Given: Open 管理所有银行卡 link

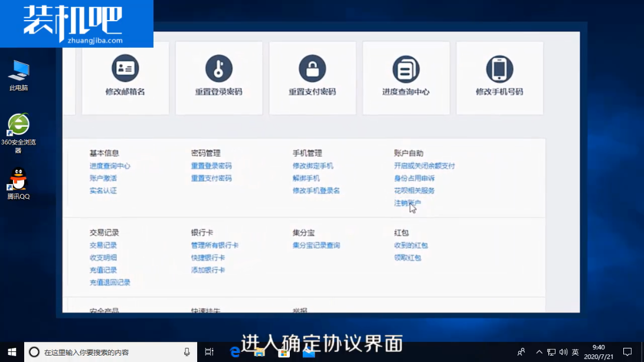Looking at the screenshot, I should (215, 245).
